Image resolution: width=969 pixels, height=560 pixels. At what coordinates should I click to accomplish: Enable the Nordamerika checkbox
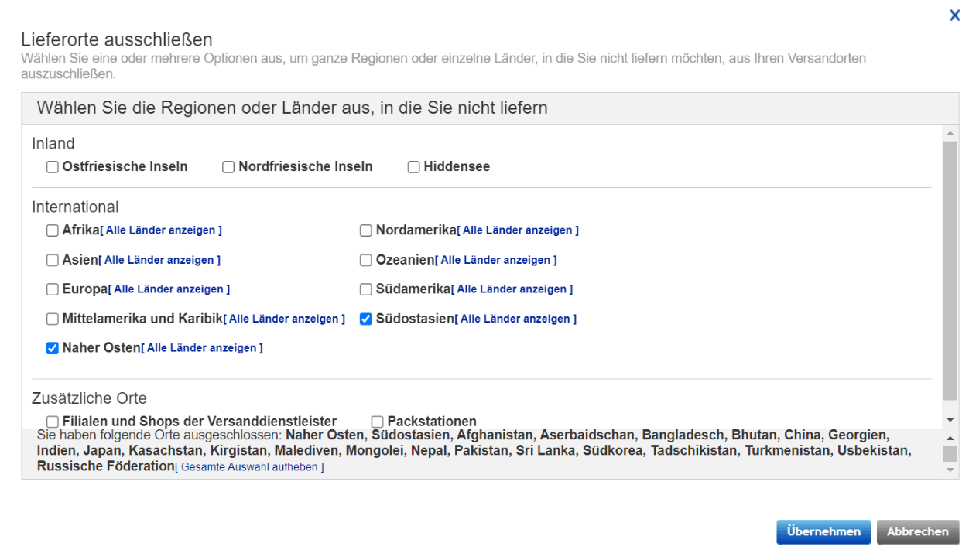[x=365, y=230]
